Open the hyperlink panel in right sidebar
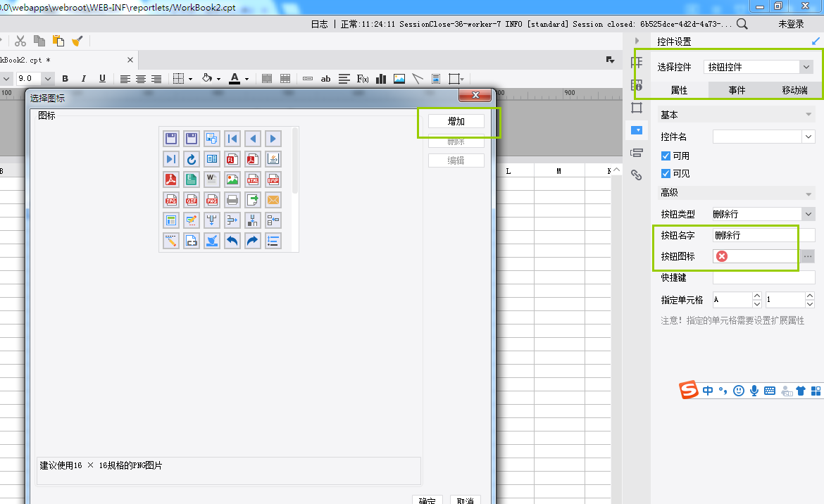The height and width of the screenshot is (504, 824). coord(637,175)
